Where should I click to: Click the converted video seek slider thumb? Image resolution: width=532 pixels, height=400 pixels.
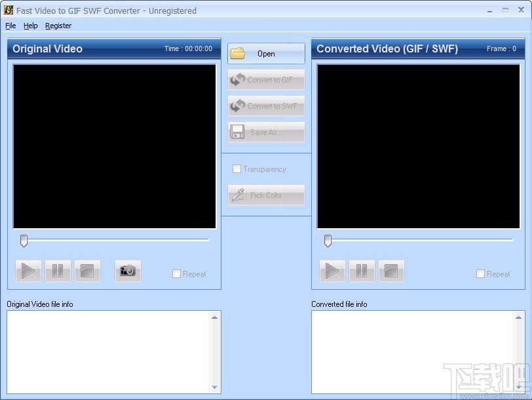328,241
